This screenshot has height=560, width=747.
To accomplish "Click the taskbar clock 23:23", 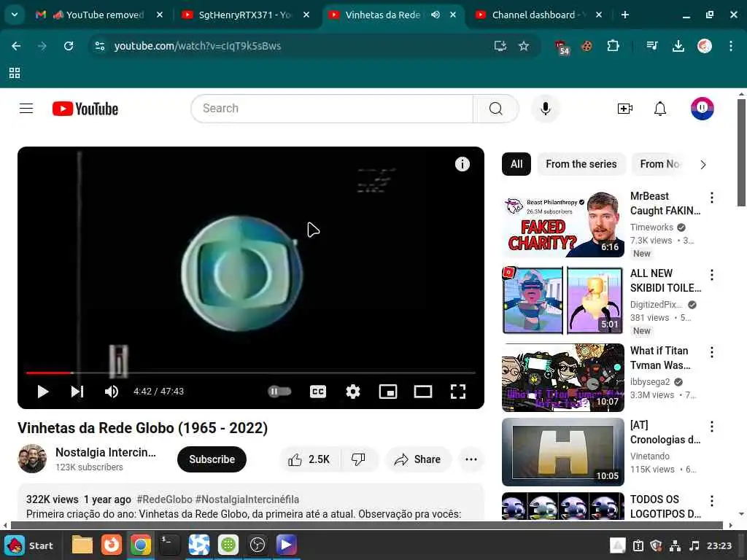I will tap(719, 545).
